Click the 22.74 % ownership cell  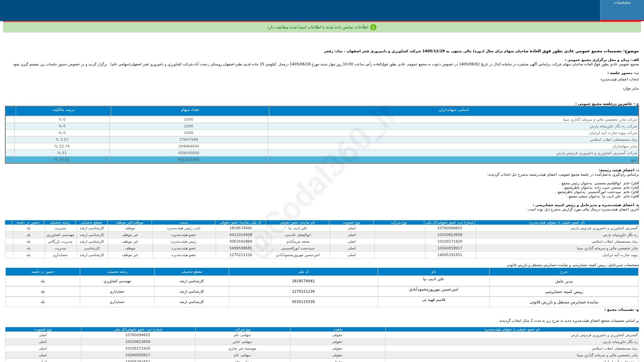pos(62,146)
